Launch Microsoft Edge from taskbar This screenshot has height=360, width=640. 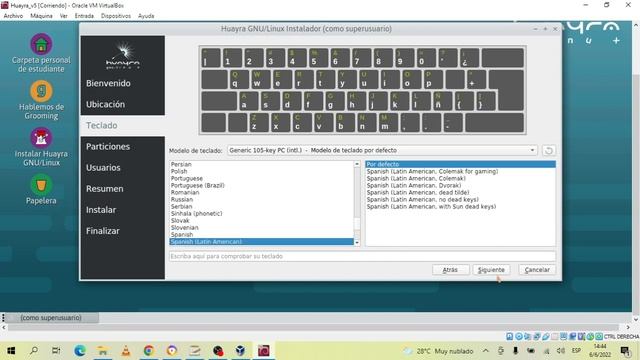pos(80,351)
